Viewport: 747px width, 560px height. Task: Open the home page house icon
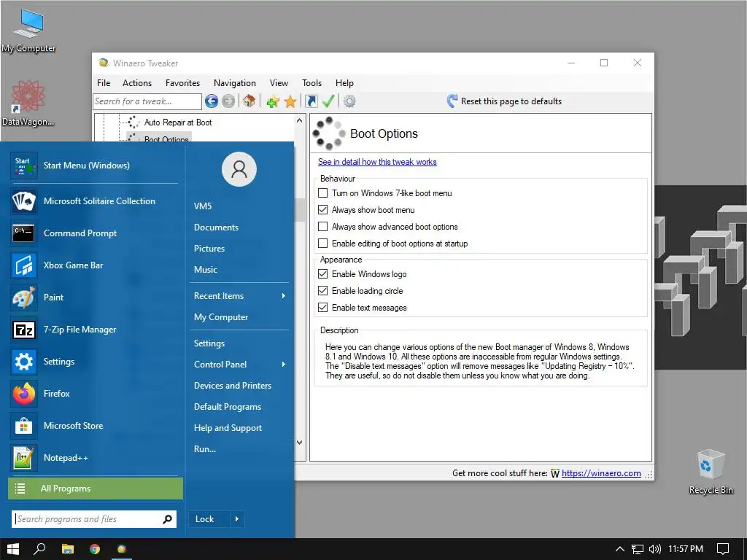pos(249,101)
